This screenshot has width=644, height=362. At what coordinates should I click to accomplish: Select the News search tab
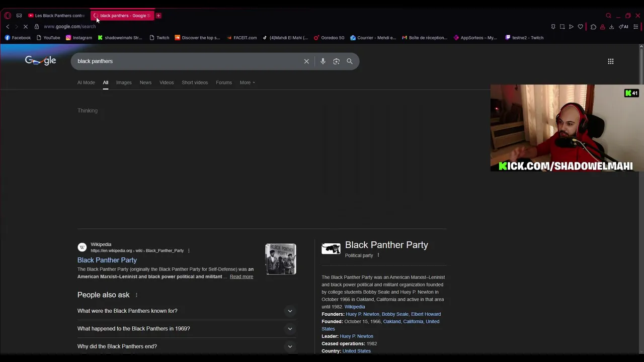point(145,82)
